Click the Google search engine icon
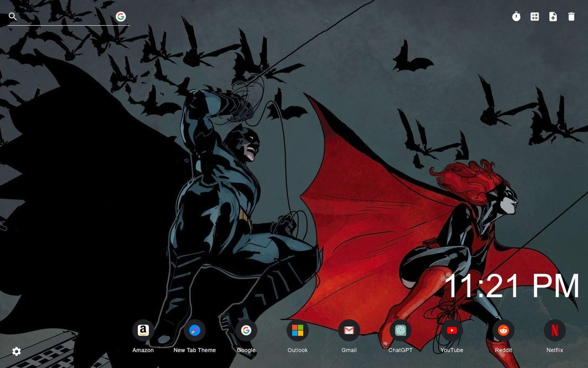588x368 pixels. [121, 17]
